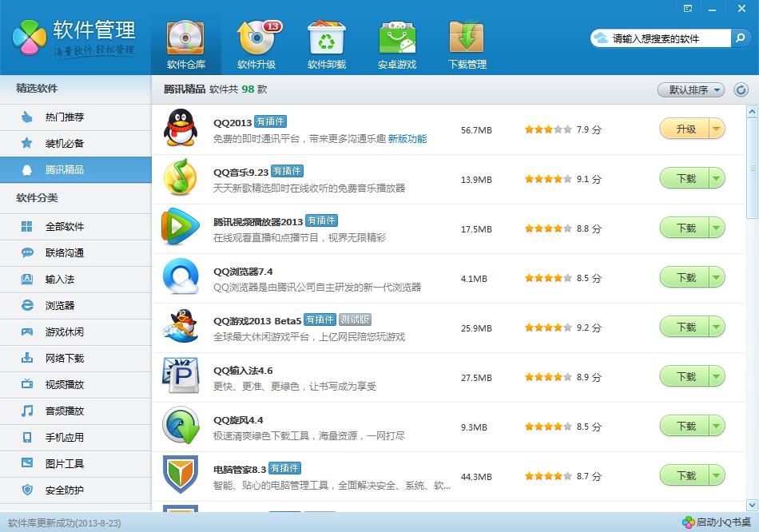Open 软件升级 tab with 13 updates

(x=256, y=46)
